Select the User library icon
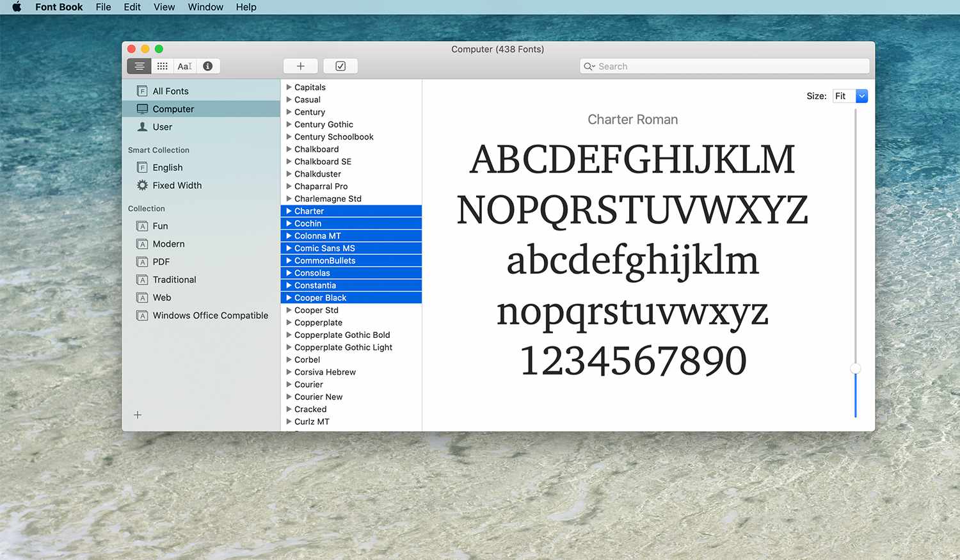Screen dimensions: 960x560 [x=142, y=127]
